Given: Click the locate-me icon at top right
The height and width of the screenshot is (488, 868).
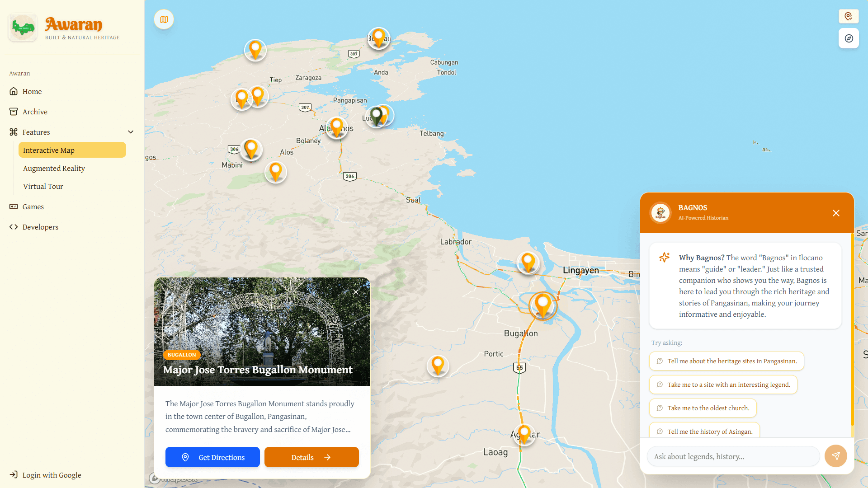Looking at the screenshot, I should (848, 16).
